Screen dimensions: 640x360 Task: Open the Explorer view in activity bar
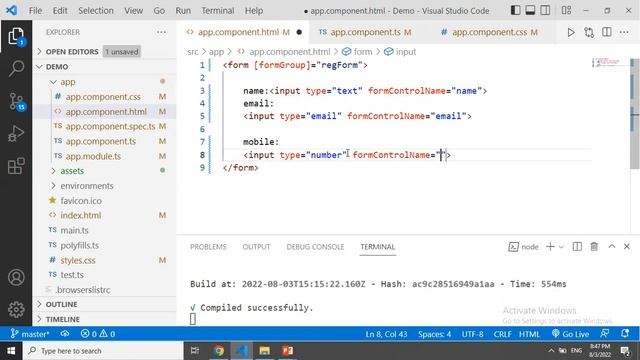pos(16,37)
